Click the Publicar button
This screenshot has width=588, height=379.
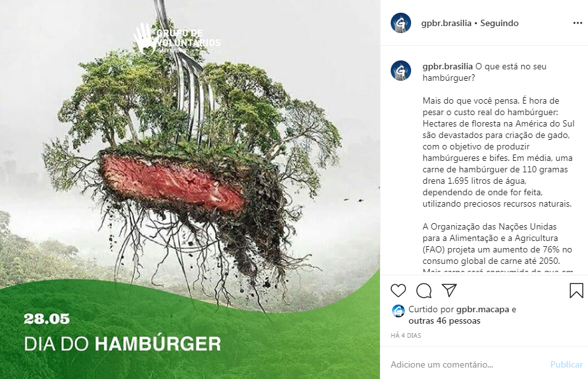coord(566,364)
